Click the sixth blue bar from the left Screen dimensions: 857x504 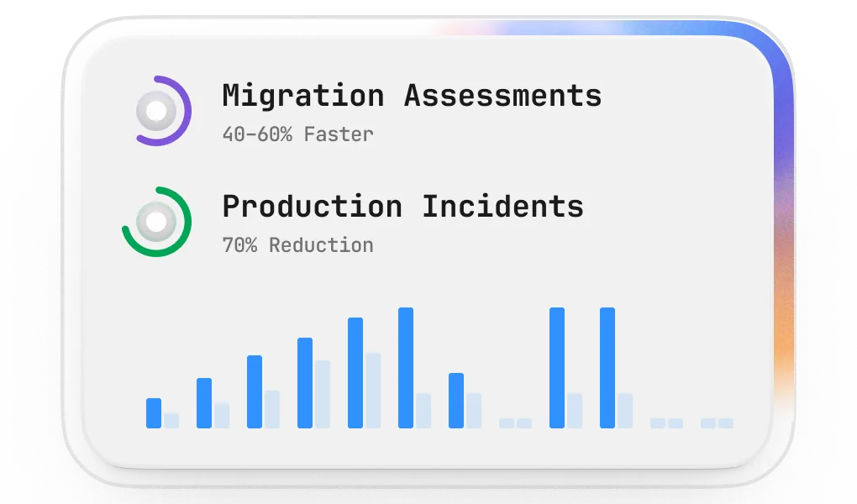[406, 368]
